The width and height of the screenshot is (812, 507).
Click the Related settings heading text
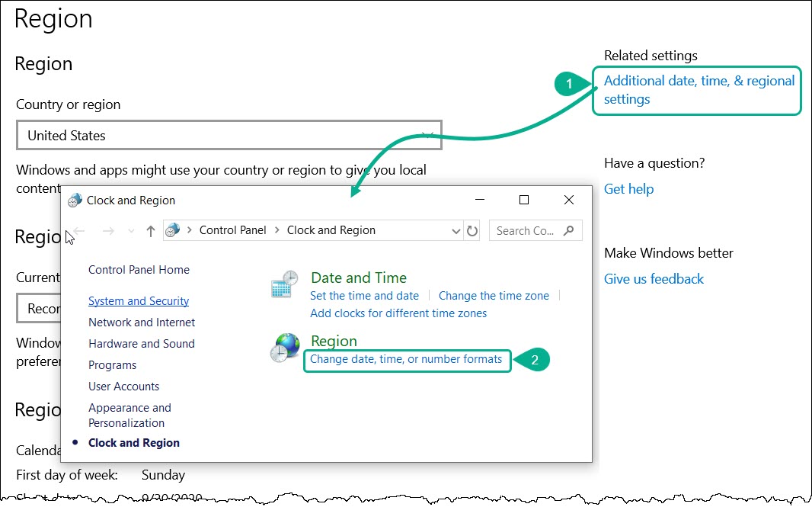pos(651,56)
